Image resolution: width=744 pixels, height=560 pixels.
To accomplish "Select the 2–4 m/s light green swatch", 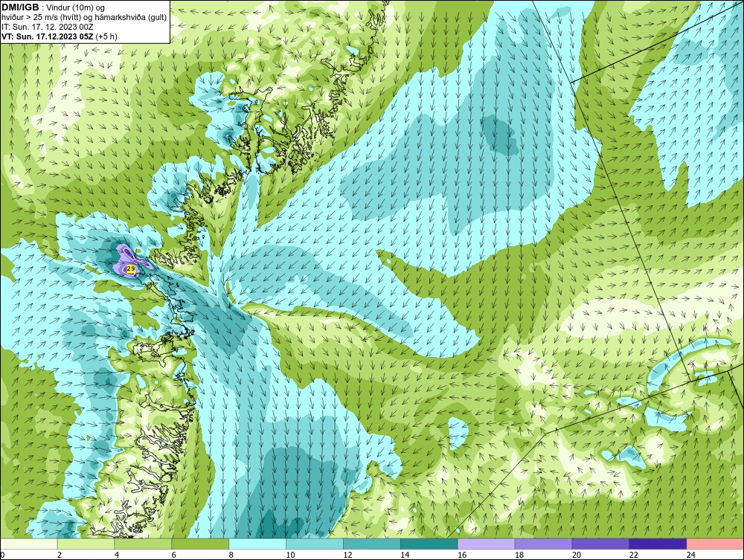I will [x=86, y=544].
